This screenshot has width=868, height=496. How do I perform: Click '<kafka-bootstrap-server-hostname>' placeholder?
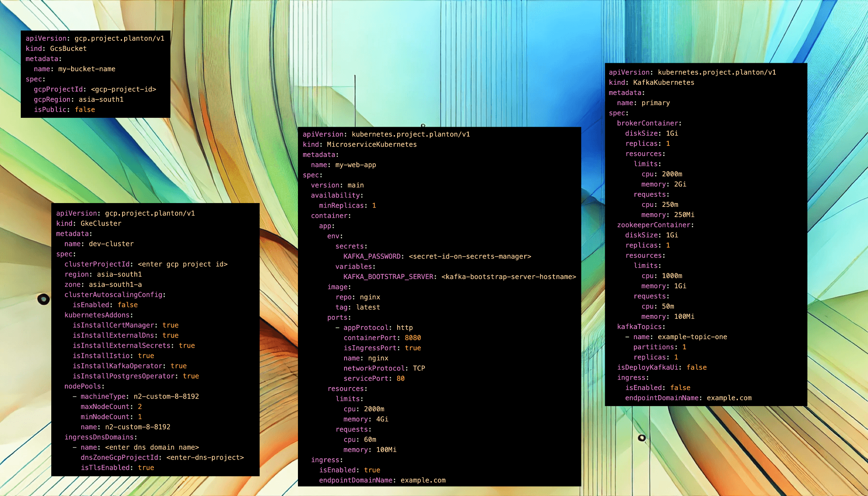(x=509, y=277)
